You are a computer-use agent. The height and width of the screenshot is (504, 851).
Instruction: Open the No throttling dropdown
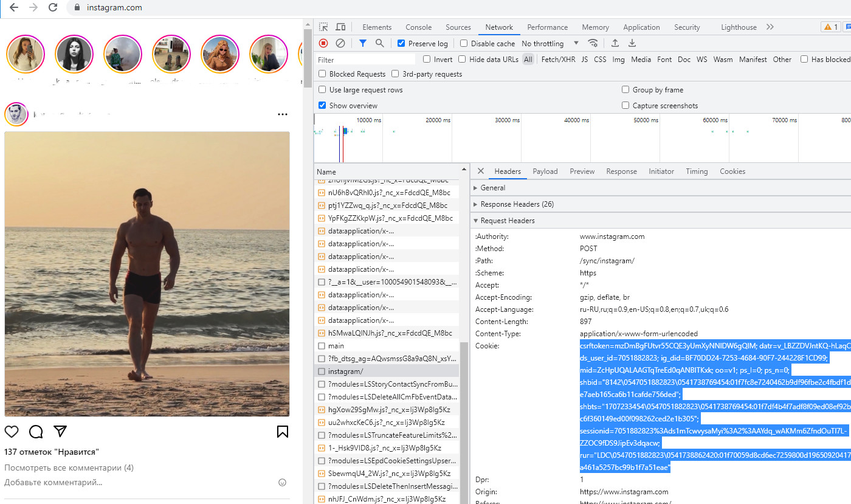click(x=550, y=43)
